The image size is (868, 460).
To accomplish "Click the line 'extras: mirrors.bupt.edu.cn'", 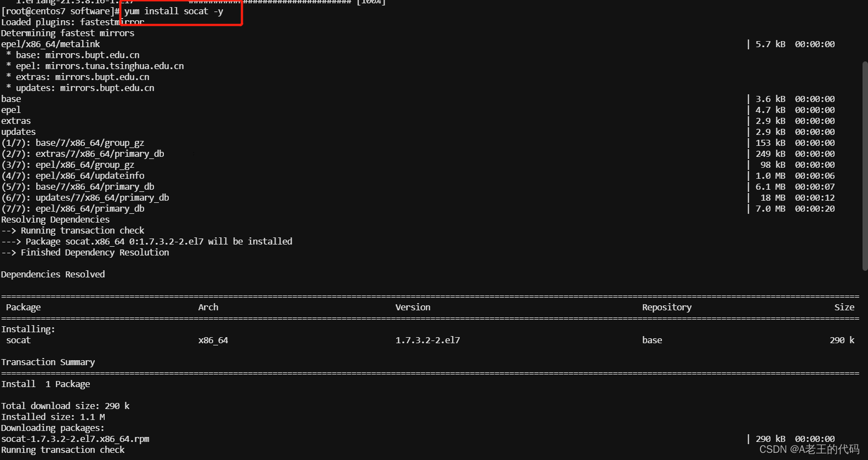I will (x=83, y=77).
